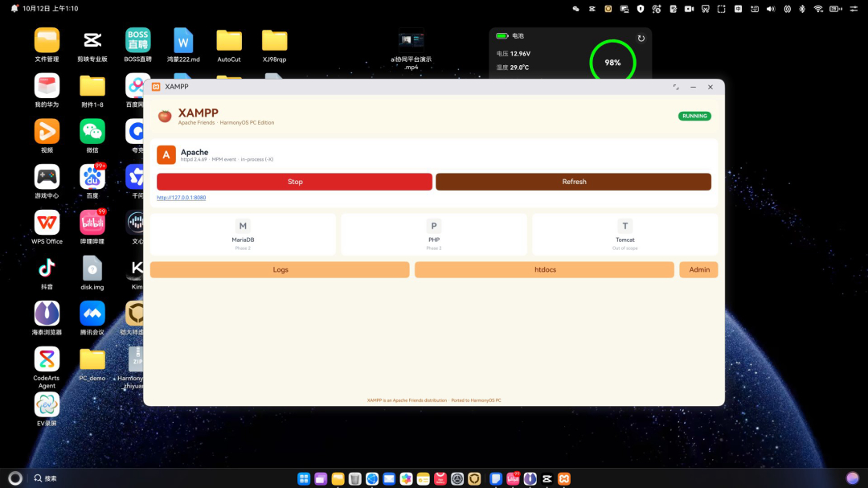Open the launcher circle in taskbar
The width and height of the screenshot is (868, 488).
(15, 478)
